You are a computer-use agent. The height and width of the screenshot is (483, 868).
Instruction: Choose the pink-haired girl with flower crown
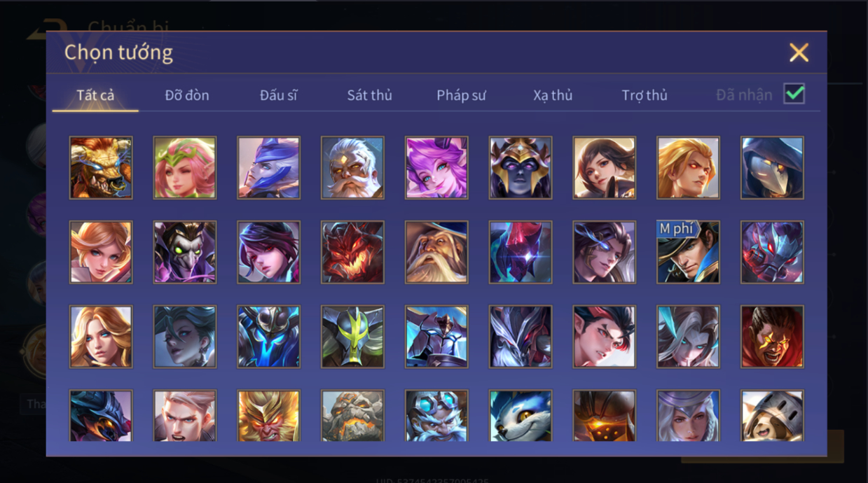pos(185,168)
